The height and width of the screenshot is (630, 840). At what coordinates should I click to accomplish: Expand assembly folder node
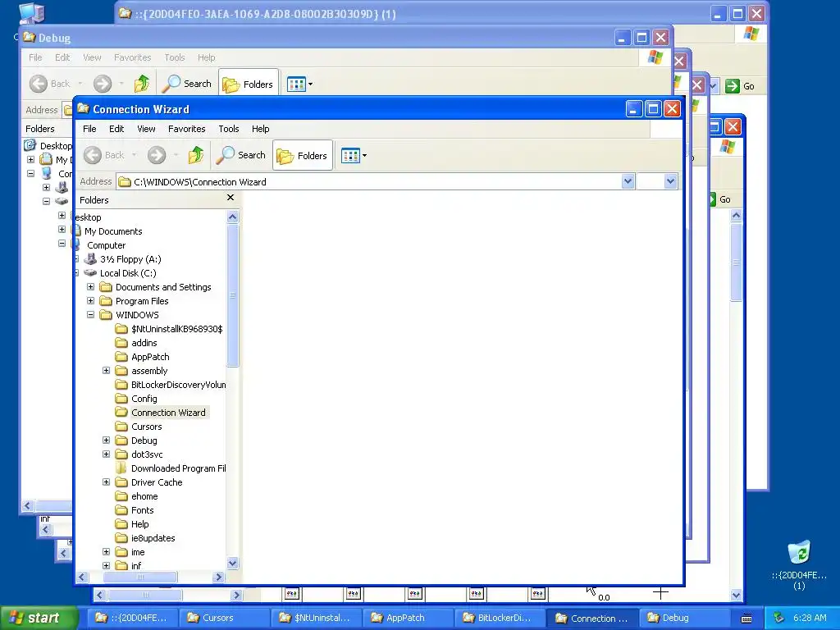(106, 370)
